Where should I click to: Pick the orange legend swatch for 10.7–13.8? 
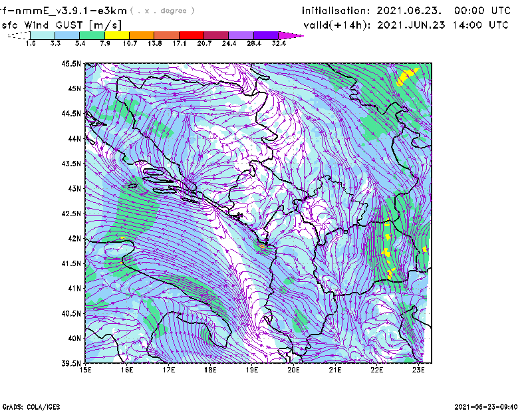click(x=142, y=35)
